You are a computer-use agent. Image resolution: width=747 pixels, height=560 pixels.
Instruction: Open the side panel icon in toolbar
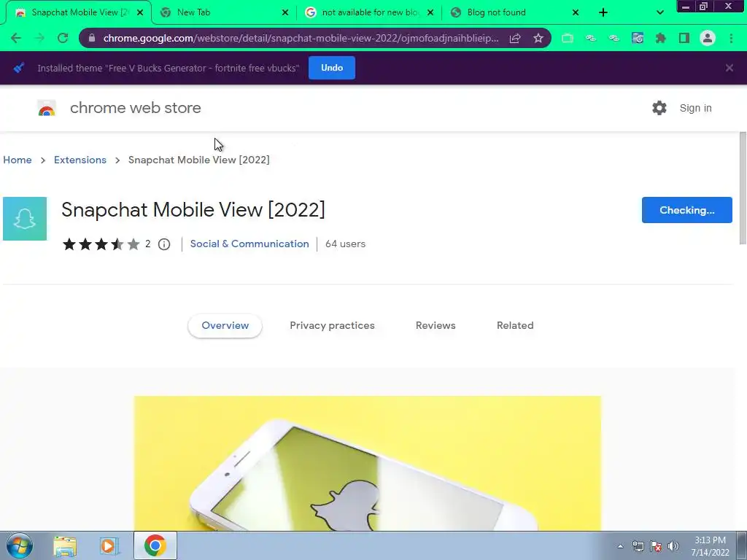(x=684, y=38)
